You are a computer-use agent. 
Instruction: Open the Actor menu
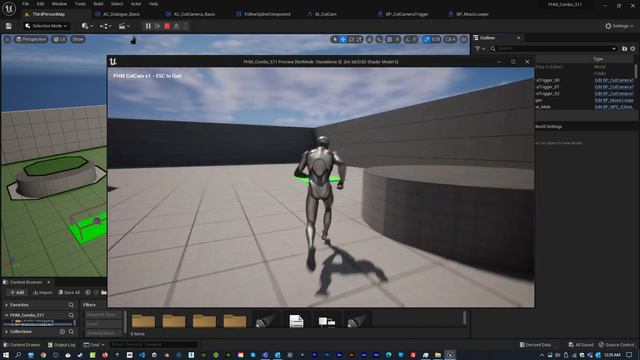pos(136,4)
